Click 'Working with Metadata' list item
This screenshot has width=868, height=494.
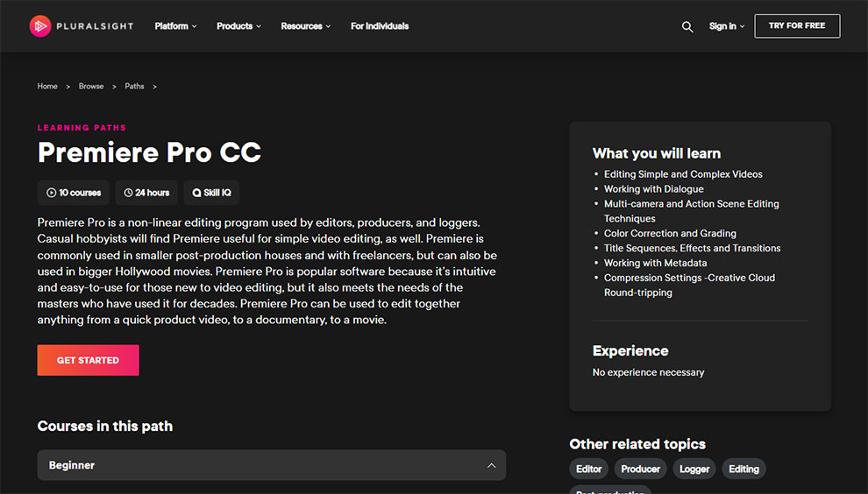point(656,263)
